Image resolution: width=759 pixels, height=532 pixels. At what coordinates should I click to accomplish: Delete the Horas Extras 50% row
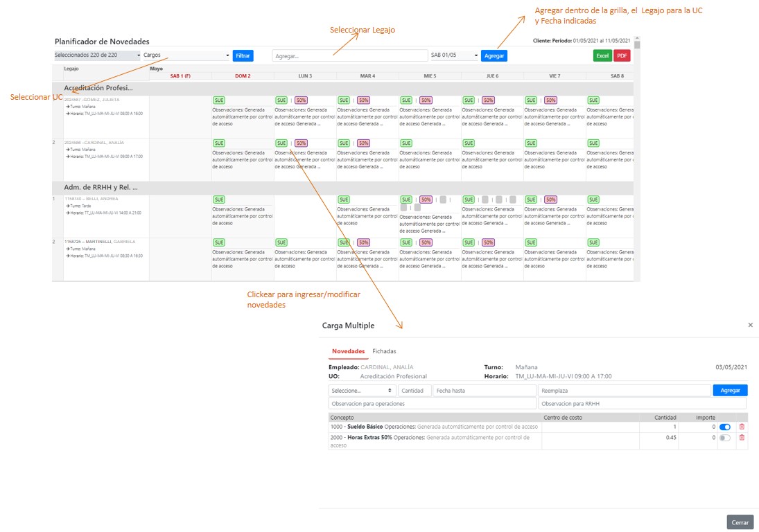[x=742, y=438]
